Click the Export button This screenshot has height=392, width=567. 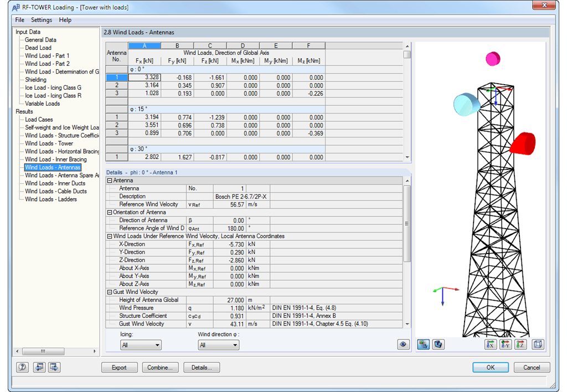(119, 367)
